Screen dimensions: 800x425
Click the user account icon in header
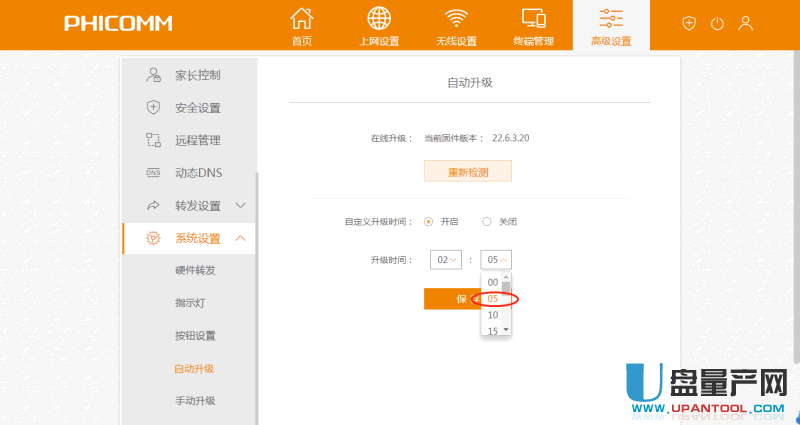745,23
